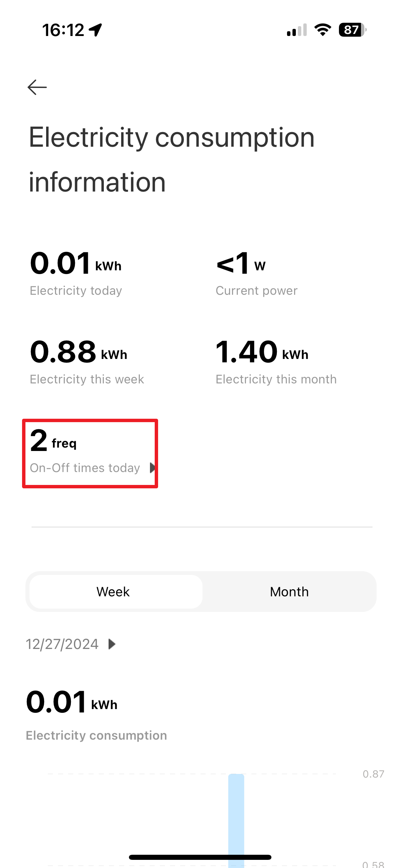Tap the location arrow in status bar

pos(95,30)
